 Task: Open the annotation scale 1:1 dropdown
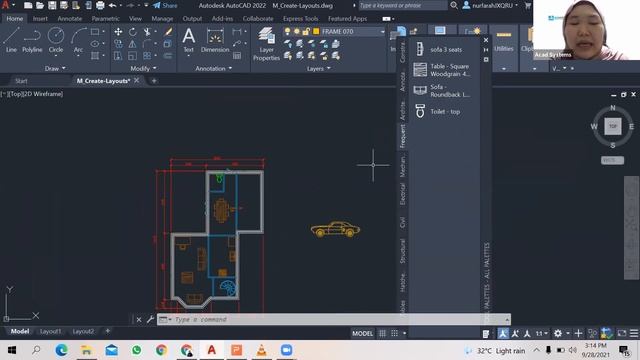pyautogui.click(x=542, y=333)
